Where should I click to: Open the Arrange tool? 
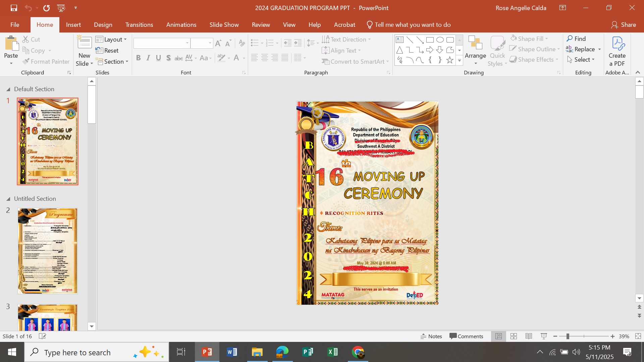pos(475,51)
